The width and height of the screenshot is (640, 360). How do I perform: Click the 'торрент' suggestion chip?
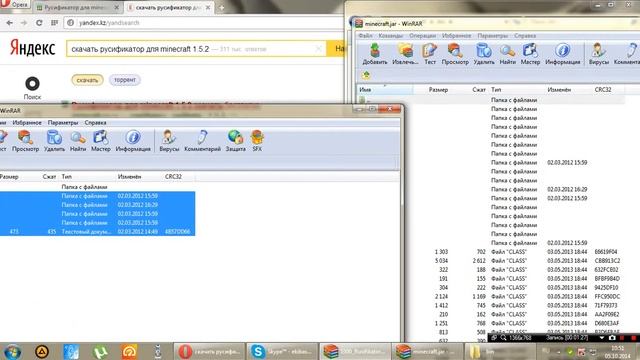[124, 80]
